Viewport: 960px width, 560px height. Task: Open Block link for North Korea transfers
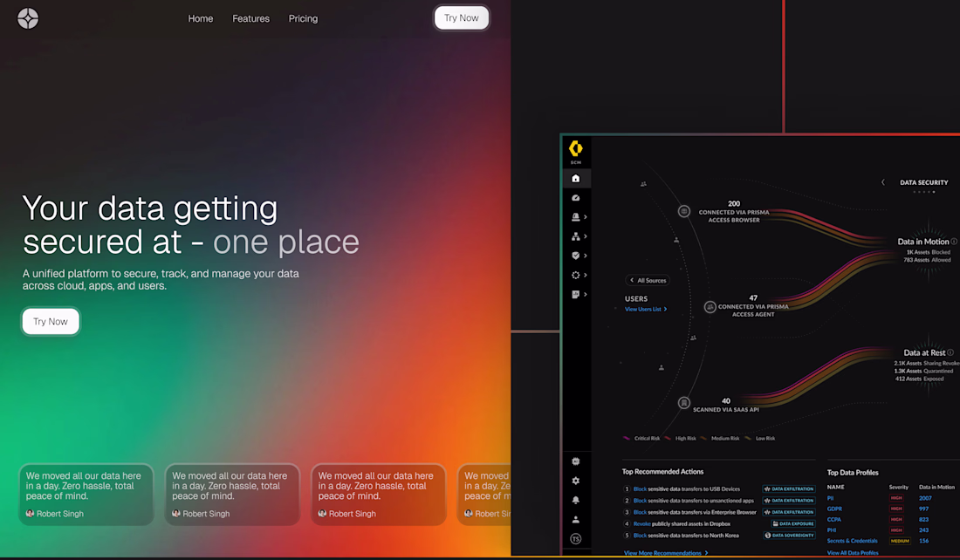pos(640,536)
